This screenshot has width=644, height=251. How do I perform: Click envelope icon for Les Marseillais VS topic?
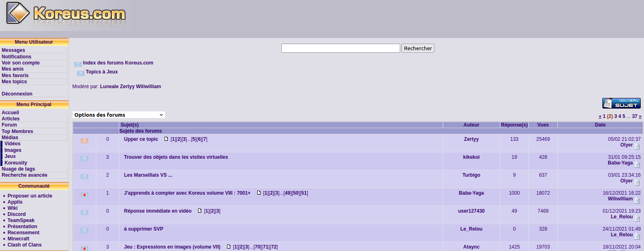85,177
